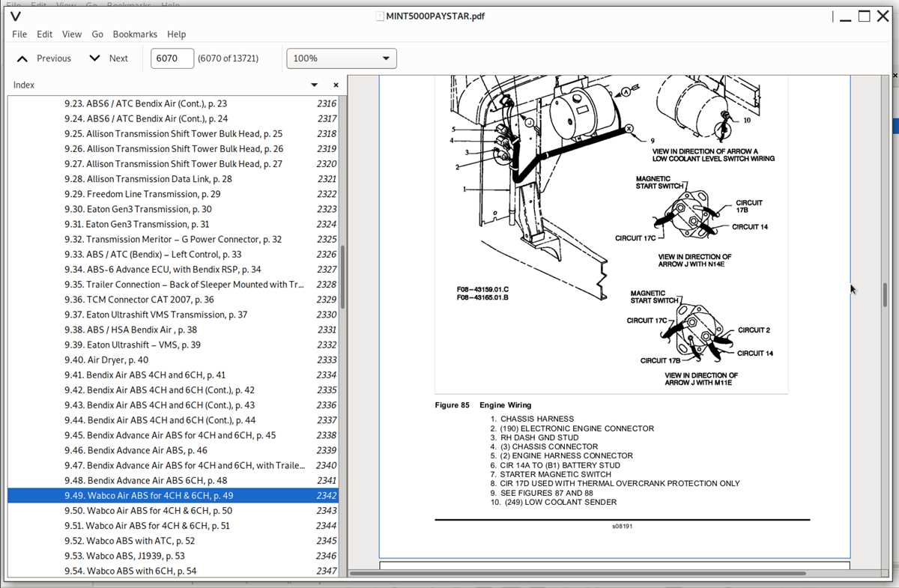Select 9.44 Bendix Air ABS (Cont.), p. 44
The image size is (899, 588).
point(173,420)
